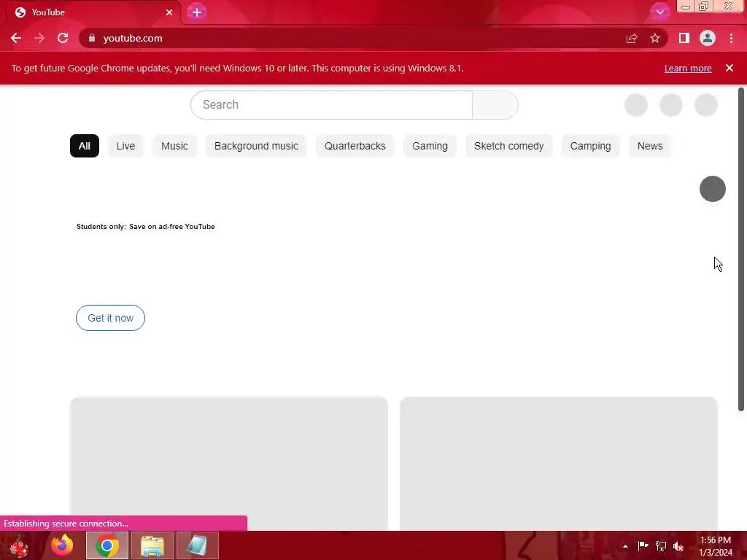Select the Live filter chip

pos(125,146)
